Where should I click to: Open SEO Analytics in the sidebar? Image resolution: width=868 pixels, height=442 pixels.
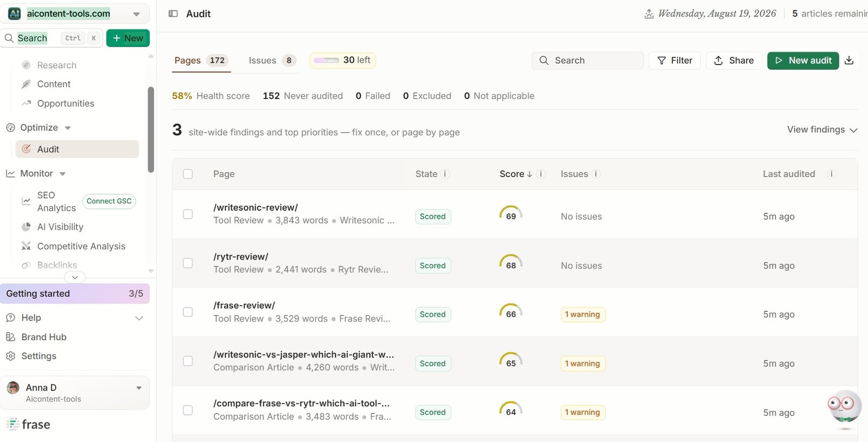tap(56, 201)
